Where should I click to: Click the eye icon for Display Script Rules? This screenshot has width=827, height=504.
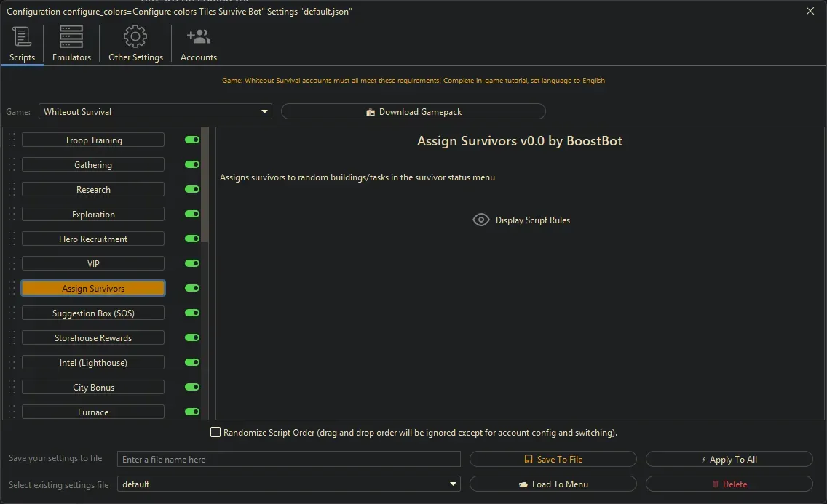click(481, 220)
